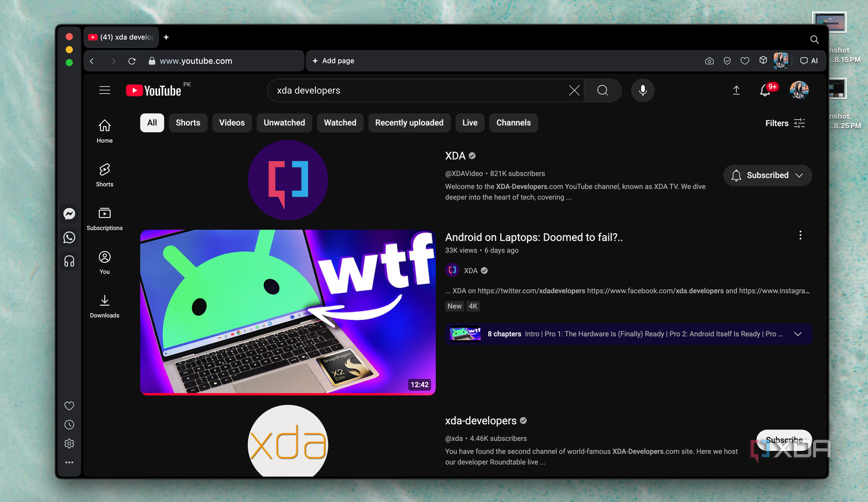This screenshot has width=868, height=502.
Task: Select the Live filter chip
Action: pyautogui.click(x=470, y=123)
